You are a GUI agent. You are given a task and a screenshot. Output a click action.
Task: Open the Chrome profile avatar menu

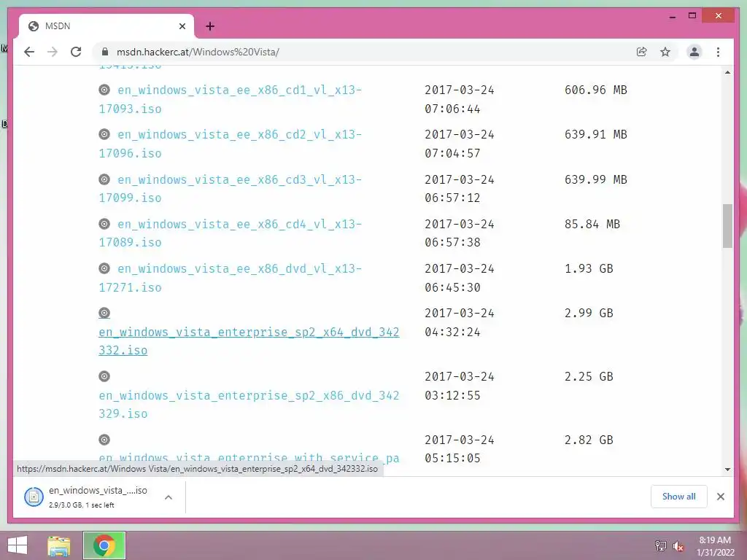click(694, 52)
